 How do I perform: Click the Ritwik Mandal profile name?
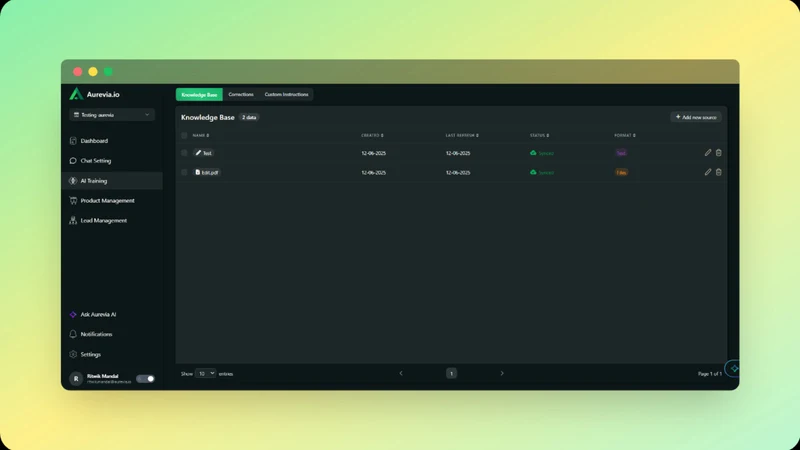(x=103, y=376)
